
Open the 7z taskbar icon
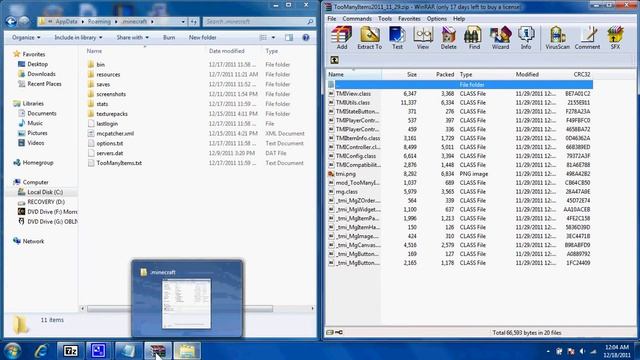coord(71,351)
